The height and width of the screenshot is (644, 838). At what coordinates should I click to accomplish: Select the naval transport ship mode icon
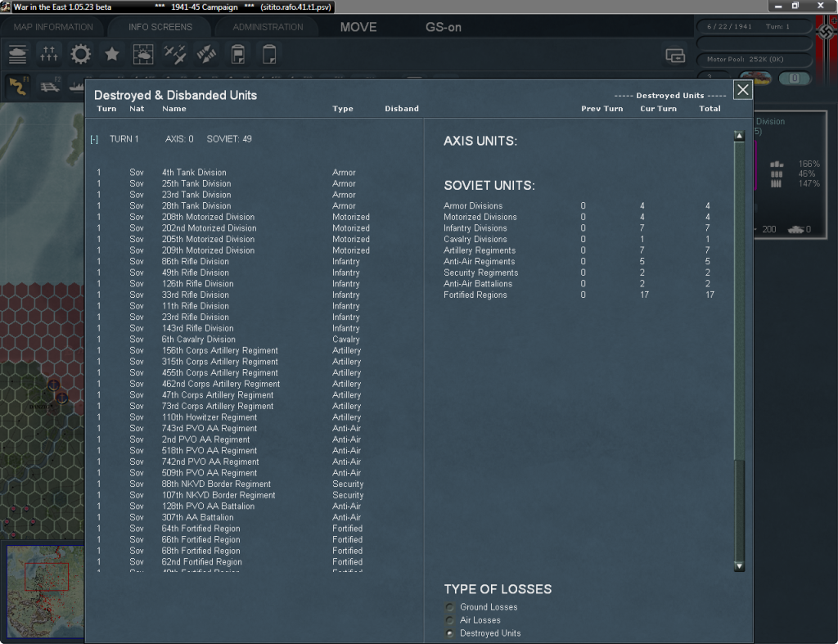tap(77, 86)
